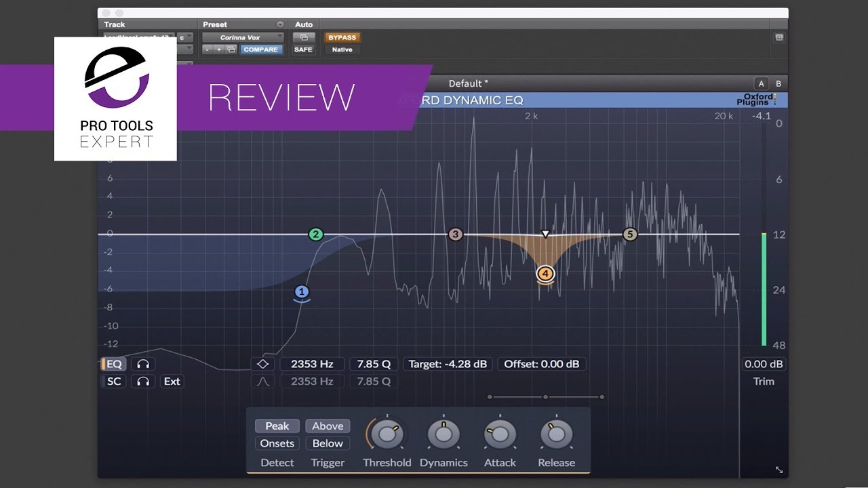This screenshot has height=488, width=868.
Task: Click the Threshold knob
Action: tap(387, 434)
